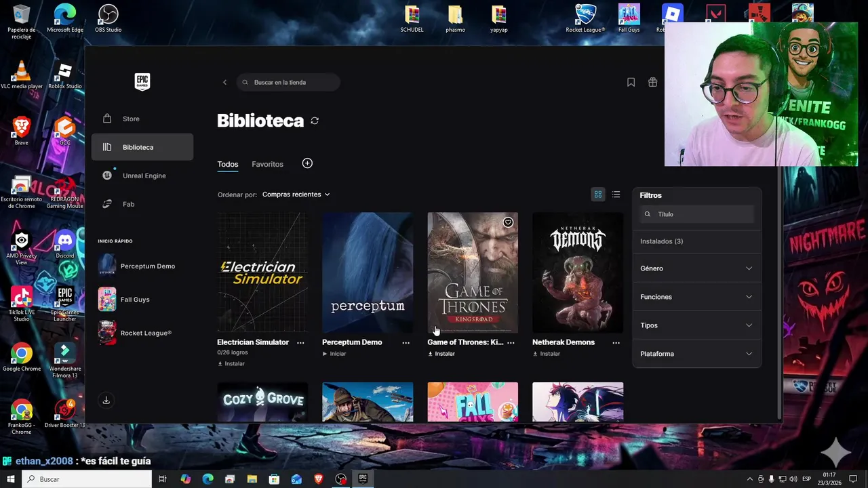868x488 pixels.
Task: Open Driver Booster 13 desktop icon
Action: click(x=65, y=413)
